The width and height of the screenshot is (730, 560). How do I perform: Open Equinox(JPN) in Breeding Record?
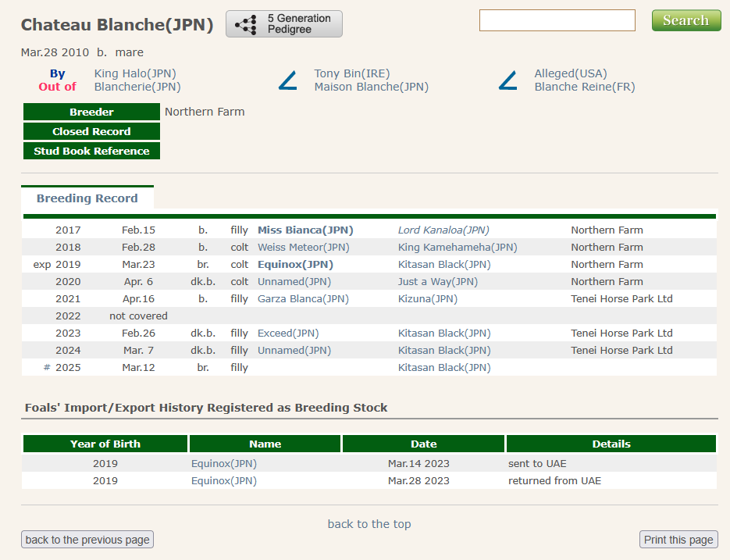296,265
